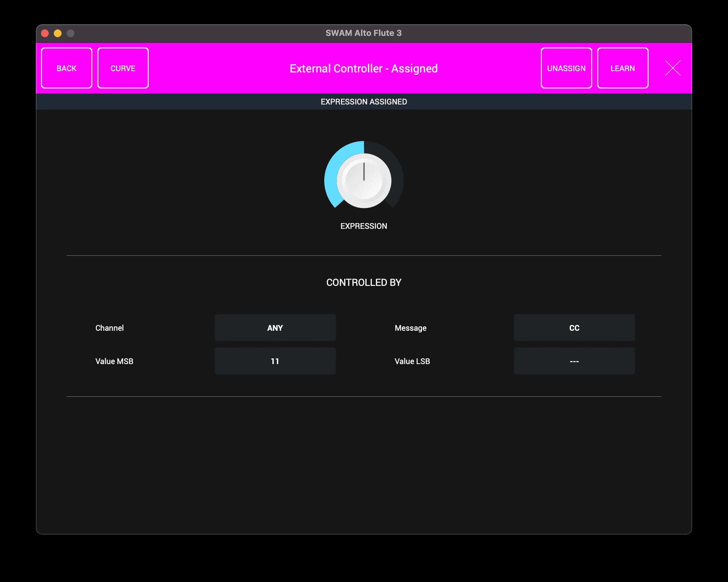
Task: Click the Channel label
Action: click(109, 328)
